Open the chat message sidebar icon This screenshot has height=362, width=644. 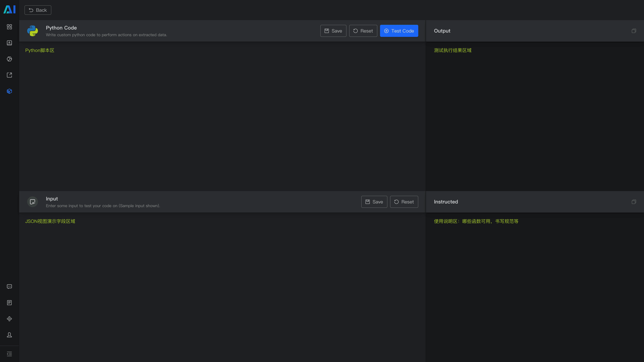[x=10, y=287]
